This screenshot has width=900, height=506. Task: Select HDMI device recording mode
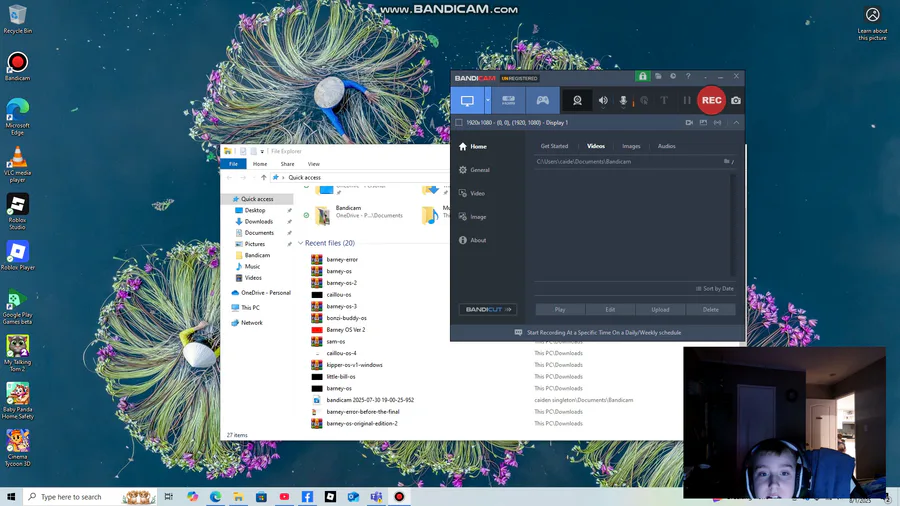509,100
